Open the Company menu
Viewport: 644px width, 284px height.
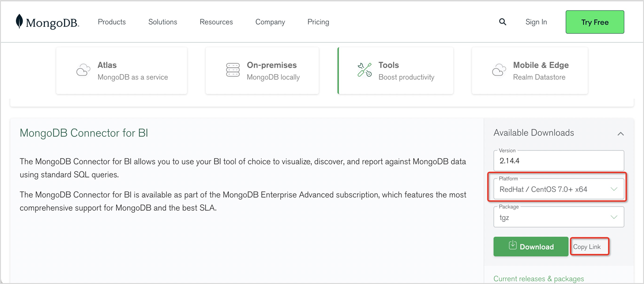point(270,22)
